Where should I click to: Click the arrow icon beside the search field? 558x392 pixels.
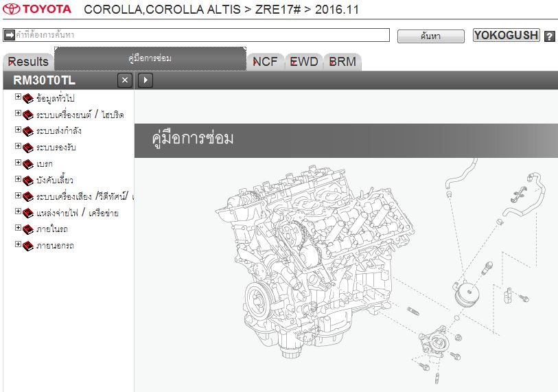pyautogui.click(x=9, y=35)
